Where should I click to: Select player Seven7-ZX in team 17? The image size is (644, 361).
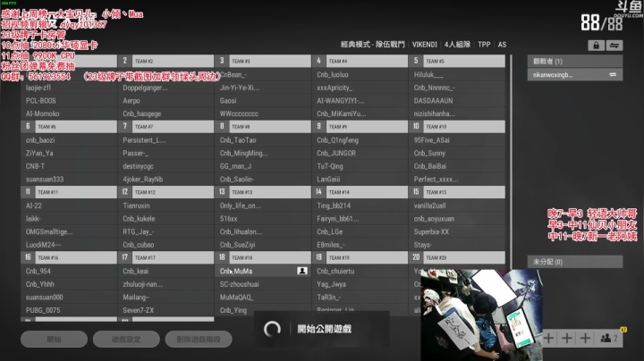point(166,310)
